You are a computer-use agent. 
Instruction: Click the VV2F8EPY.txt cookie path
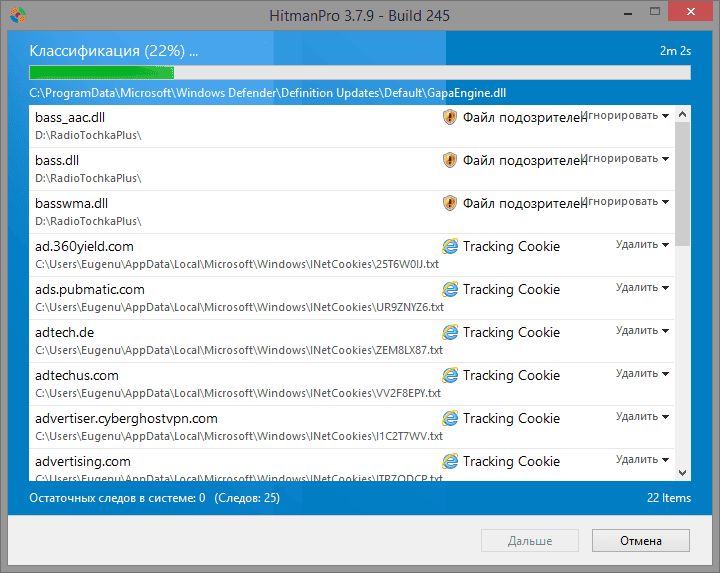click(x=238, y=393)
